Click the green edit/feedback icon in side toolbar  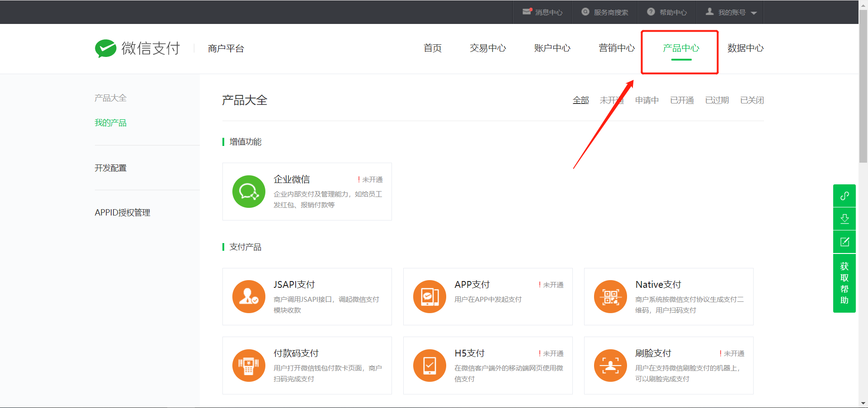click(844, 242)
